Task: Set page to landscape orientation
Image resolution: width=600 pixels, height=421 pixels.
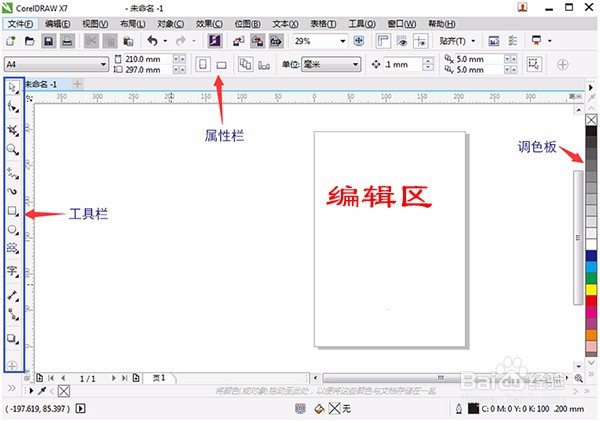Action: [x=221, y=65]
